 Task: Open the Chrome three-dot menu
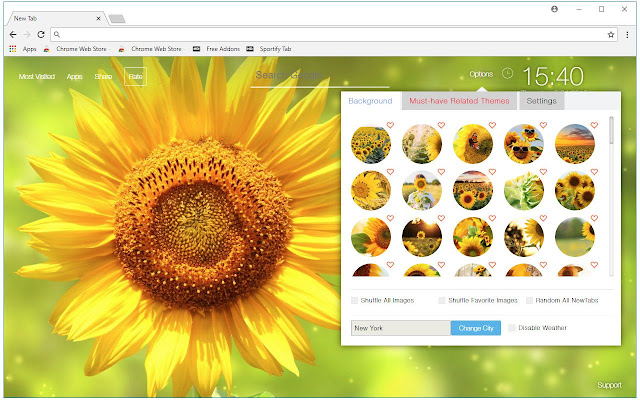[x=627, y=35]
